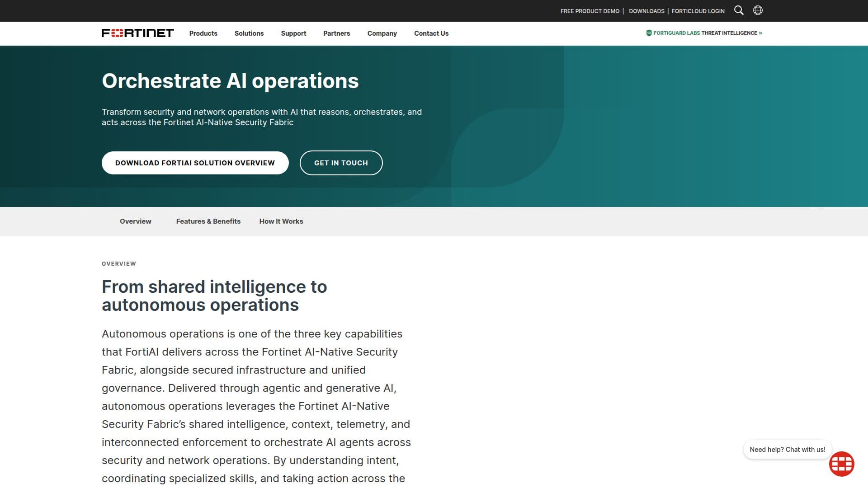Click the 'Orchestrate AI operations' heading
Screen dimensions: 868x488
[230, 81]
